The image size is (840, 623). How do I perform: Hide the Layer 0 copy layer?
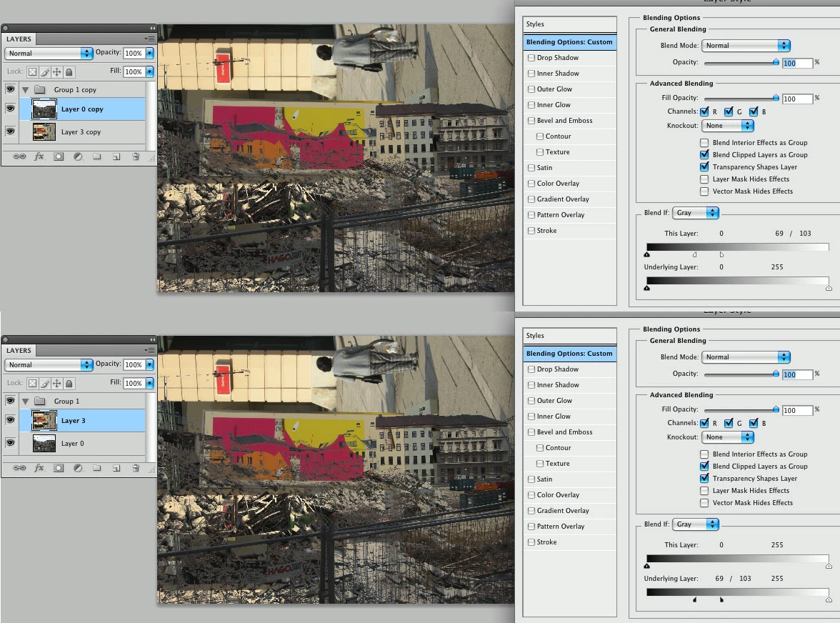coord(10,108)
